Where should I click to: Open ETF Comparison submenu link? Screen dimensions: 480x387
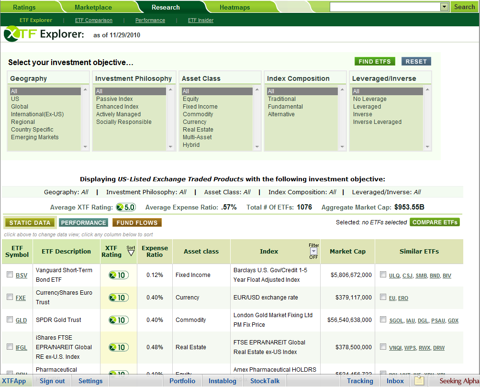point(94,20)
